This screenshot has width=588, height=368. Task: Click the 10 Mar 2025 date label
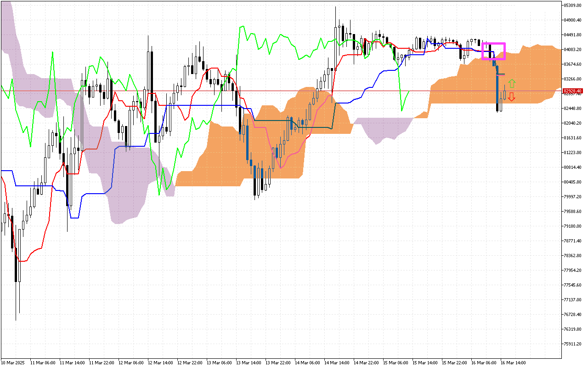coord(13,363)
